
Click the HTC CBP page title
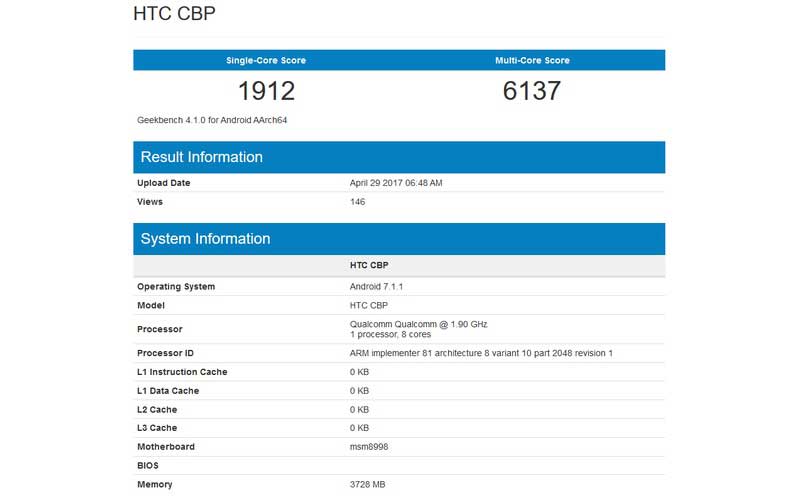coord(173,15)
